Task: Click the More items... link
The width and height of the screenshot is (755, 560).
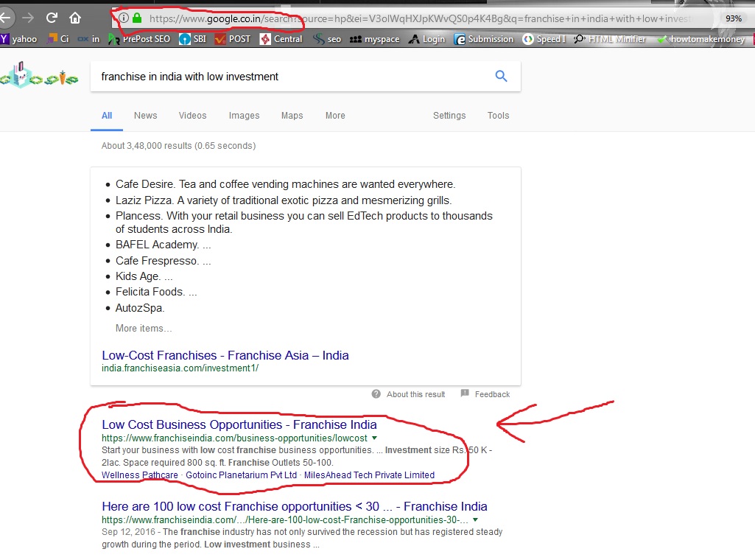Action: click(x=144, y=329)
